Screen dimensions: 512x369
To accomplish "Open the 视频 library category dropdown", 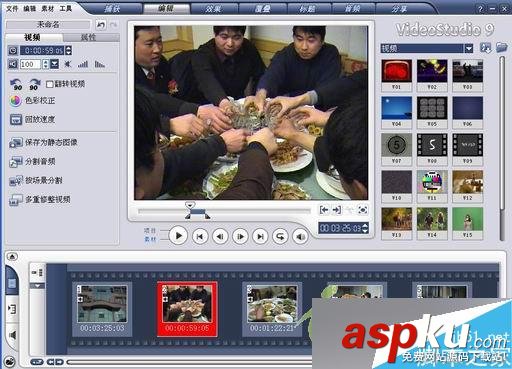I will tap(469, 48).
